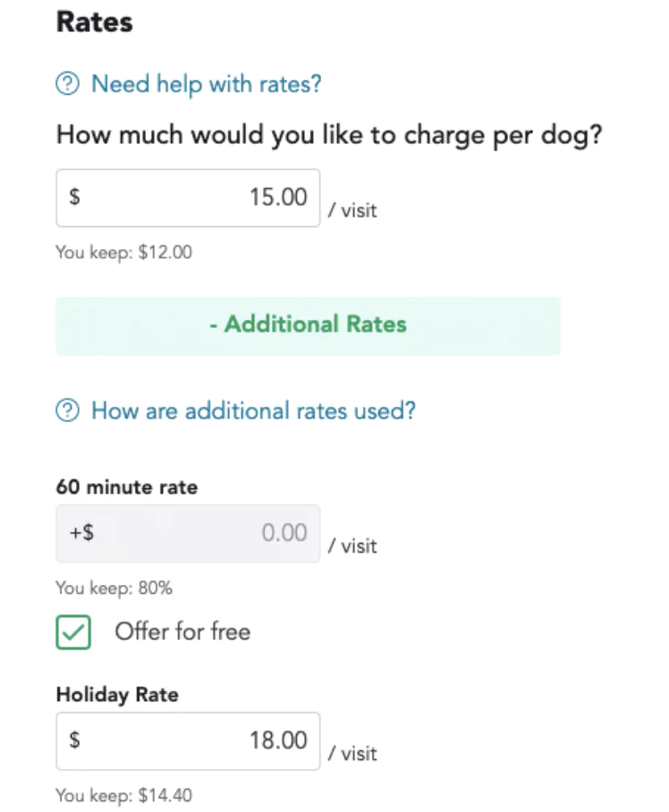The width and height of the screenshot is (669, 812).
Task: Click the question mark icon beside Need help with rates
Action: click(x=67, y=84)
